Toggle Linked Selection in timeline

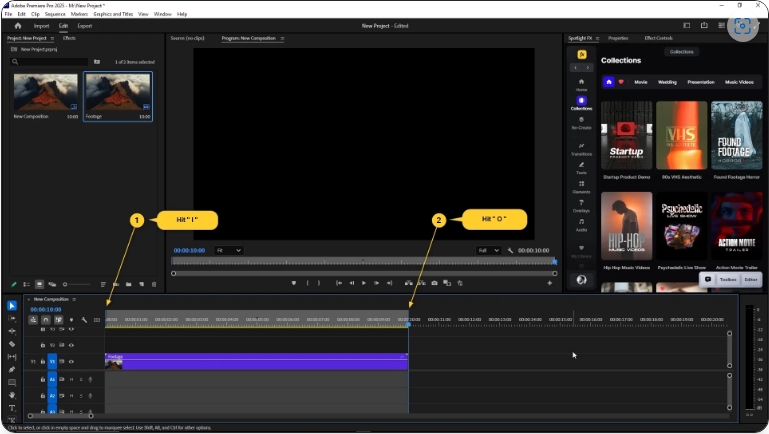[58, 320]
